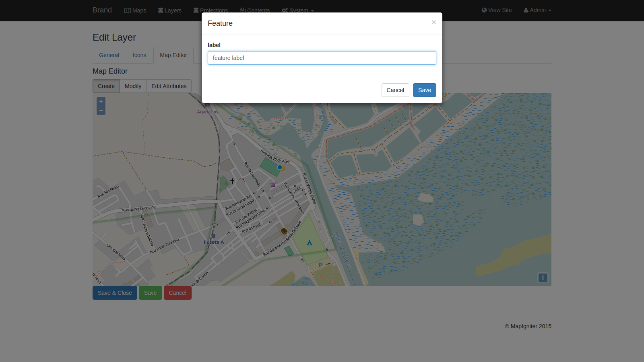Open the map attribution info icon
This screenshot has width=644, height=362.
(x=543, y=278)
